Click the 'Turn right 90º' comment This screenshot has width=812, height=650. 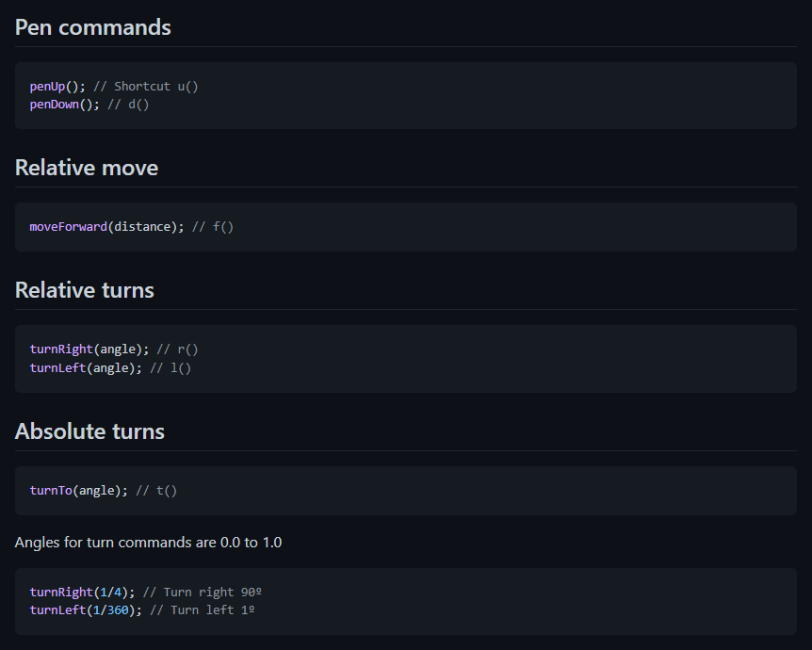point(212,592)
